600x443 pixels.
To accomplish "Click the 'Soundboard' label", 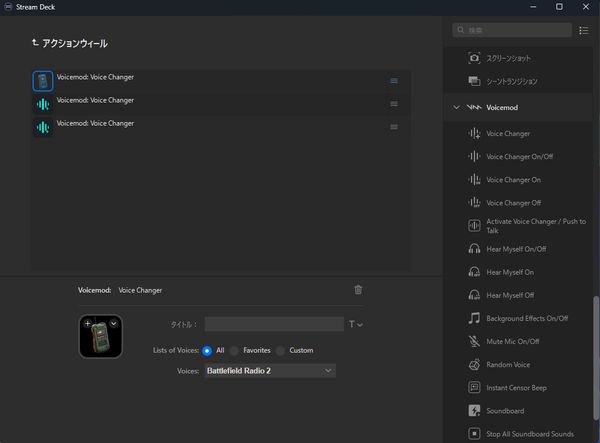I will (x=505, y=411).
